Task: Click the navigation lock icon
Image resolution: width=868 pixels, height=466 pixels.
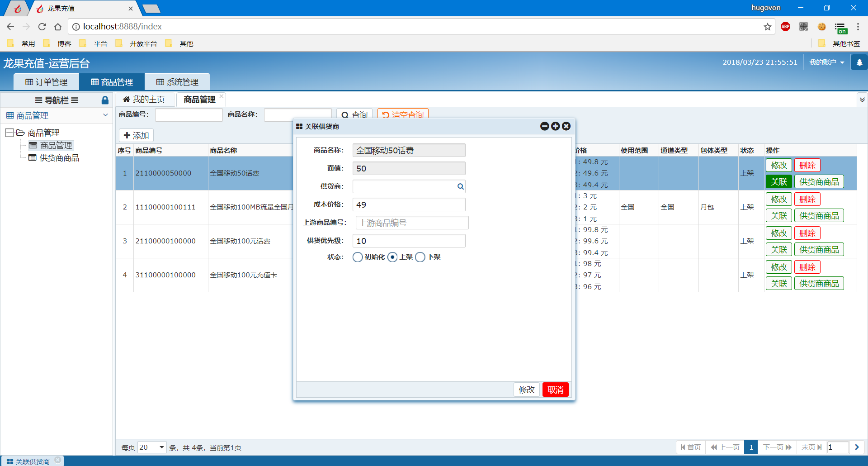Action: coord(105,100)
